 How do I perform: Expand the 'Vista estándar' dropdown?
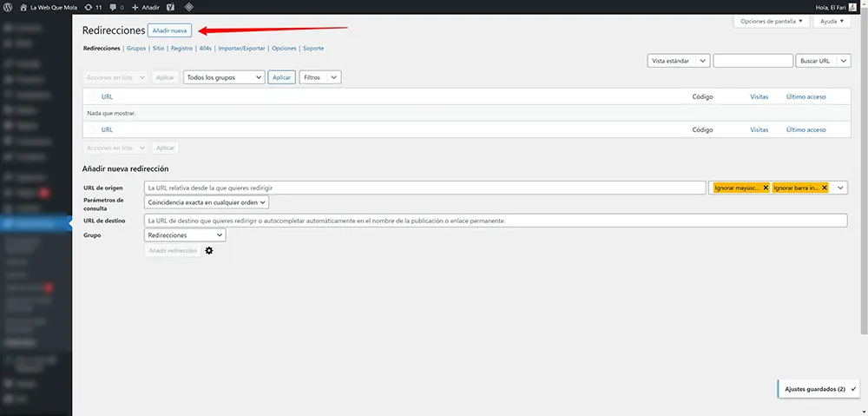pyautogui.click(x=679, y=61)
